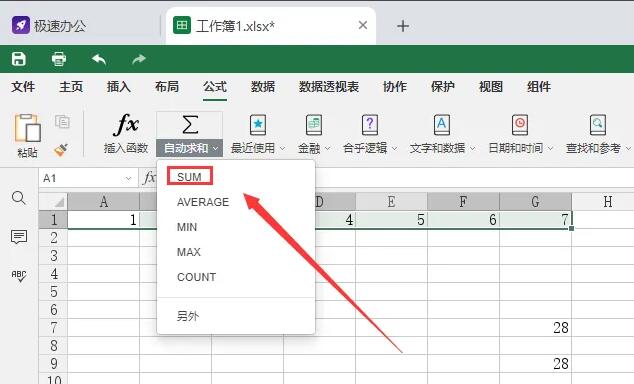Switch to the 公式 ribbon tab
This screenshot has width=634, height=384.
(x=215, y=87)
